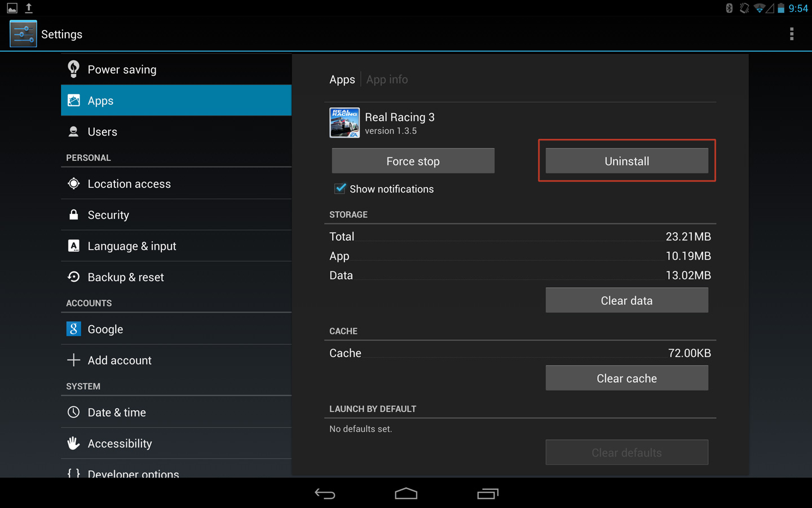Tap the Bluetooth status icon

click(729, 8)
